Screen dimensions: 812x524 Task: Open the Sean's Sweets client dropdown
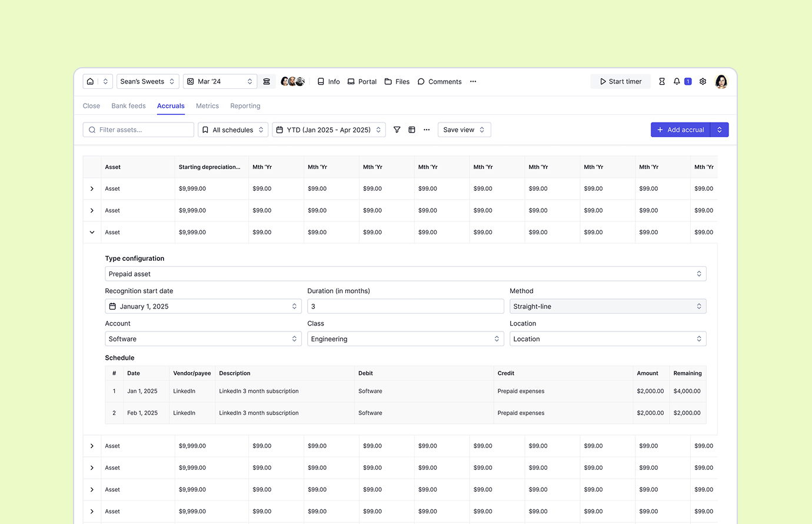[147, 81]
